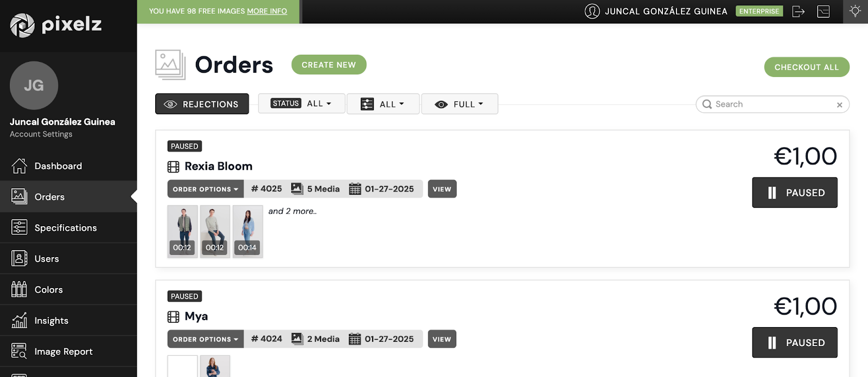
Task: Open Order Options for order 4025
Action: [206, 189]
